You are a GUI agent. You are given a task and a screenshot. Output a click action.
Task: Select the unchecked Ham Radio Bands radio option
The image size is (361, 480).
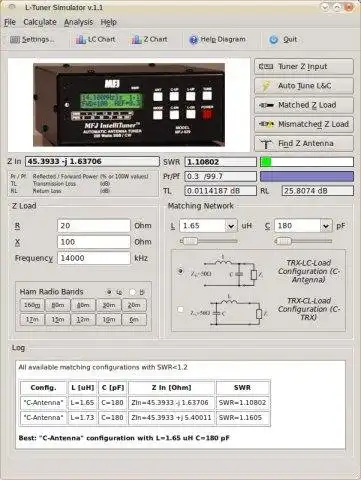pos(133,292)
